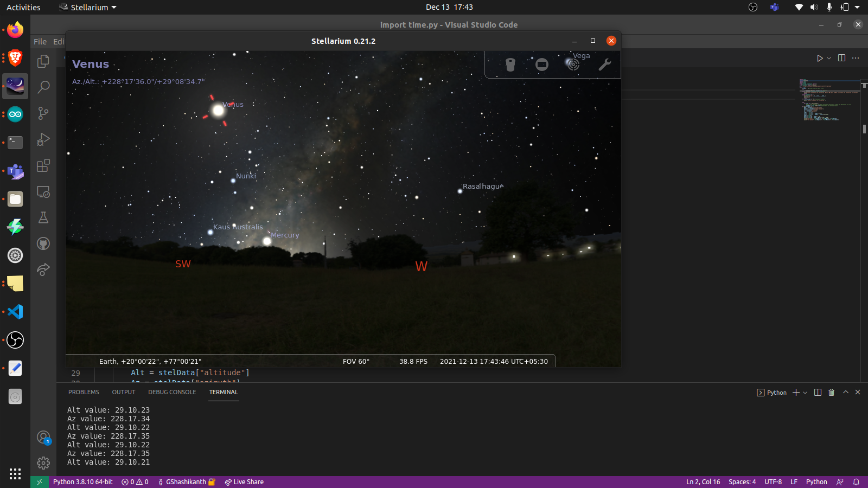Mute the microphone from the system tray

[x=828, y=7]
